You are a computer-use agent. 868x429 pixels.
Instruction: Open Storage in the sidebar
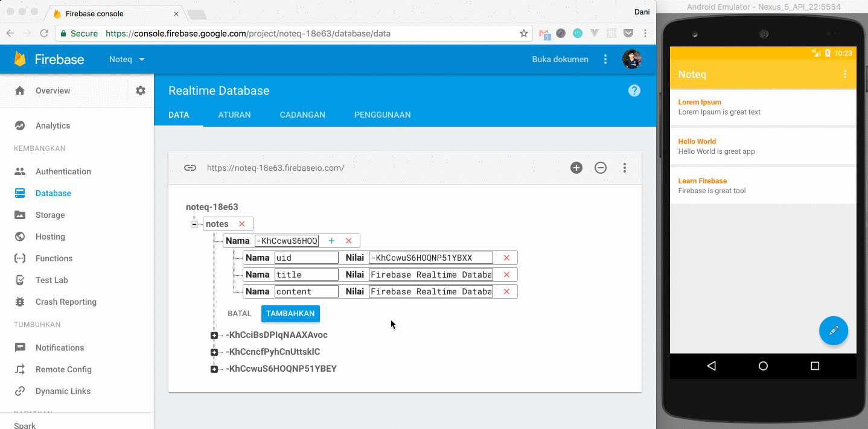tap(49, 215)
